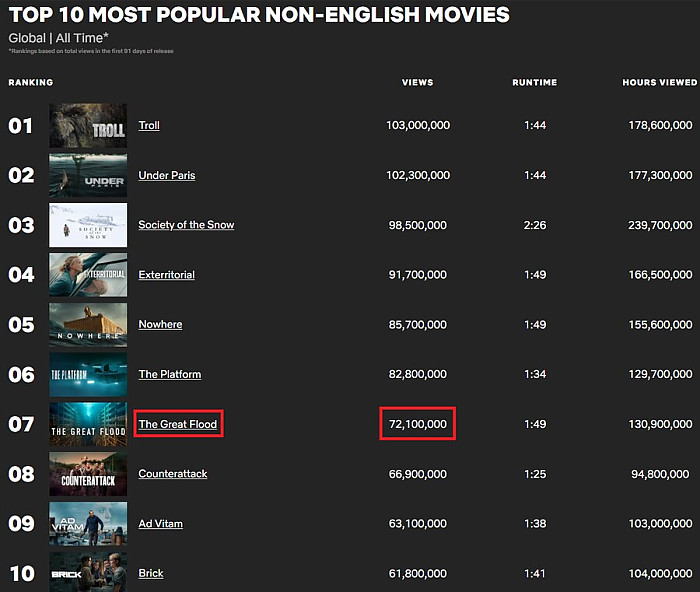Open the Ad Vitam link
700x592 pixels.
pyautogui.click(x=160, y=524)
